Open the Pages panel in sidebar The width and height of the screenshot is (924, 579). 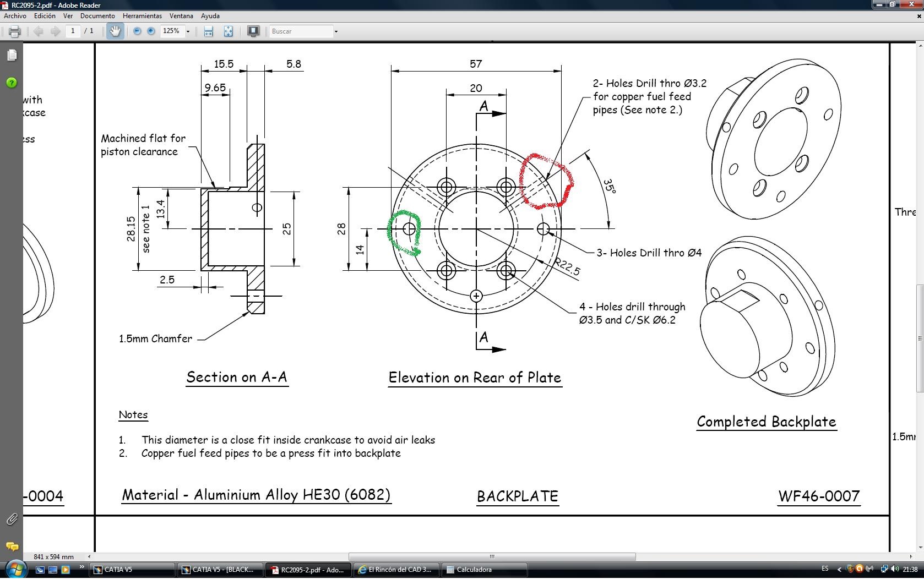pyautogui.click(x=12, y=55)
